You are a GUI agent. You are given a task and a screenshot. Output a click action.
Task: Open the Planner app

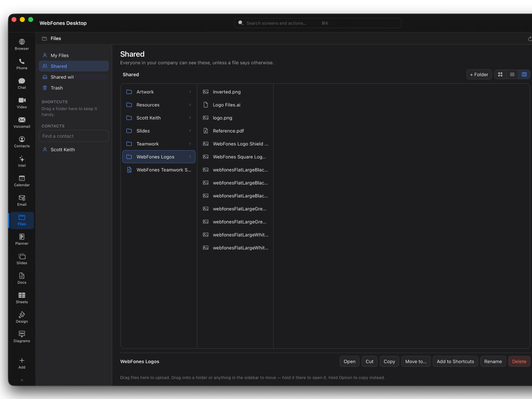pos(22,240)
